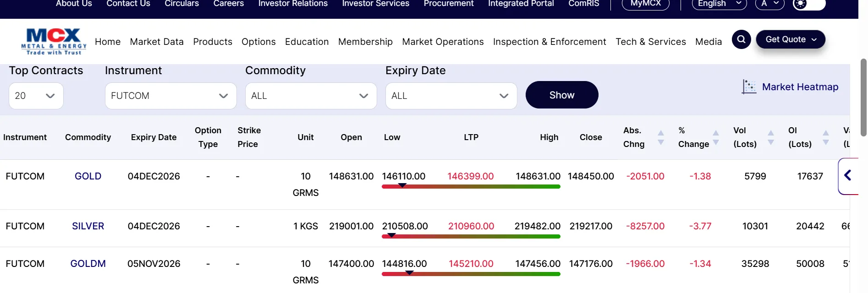The width and height of the screenshot is (868, 293).
Task: Click the MyMCX button
Action: pyautogui.click(x=646, y=4)
